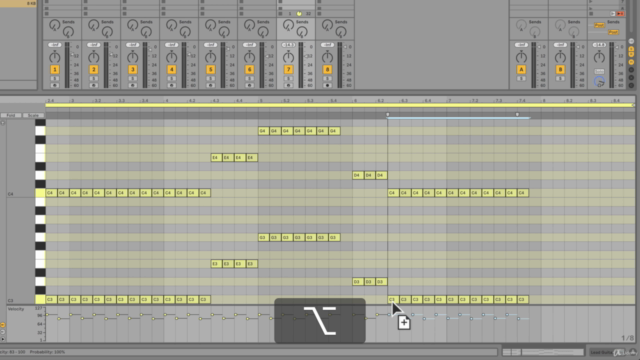The width and height of the screenshot is (640, 360).
Task: Toggle track 7 activator button
Action: click(288, 69)
